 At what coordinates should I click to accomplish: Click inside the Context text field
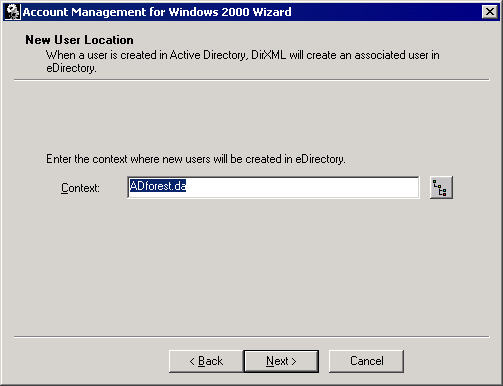pos(273,187)
